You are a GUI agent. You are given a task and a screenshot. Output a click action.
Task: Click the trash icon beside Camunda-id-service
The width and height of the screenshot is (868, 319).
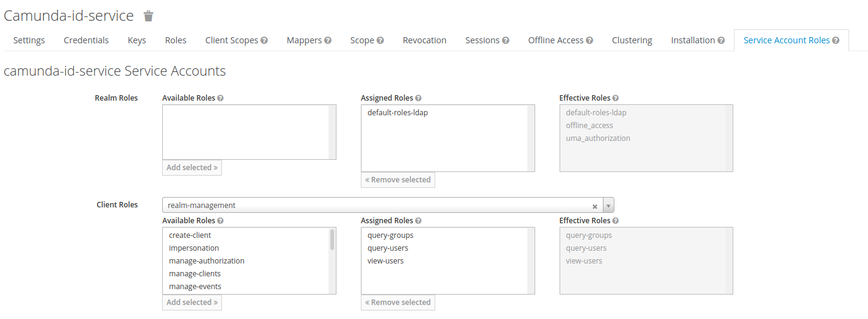point(149,16)
